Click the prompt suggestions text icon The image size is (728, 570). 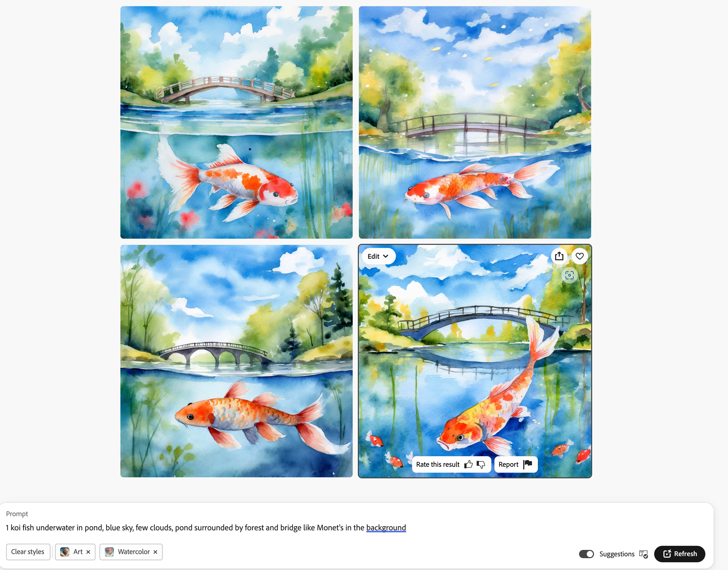tap(643, 554)
